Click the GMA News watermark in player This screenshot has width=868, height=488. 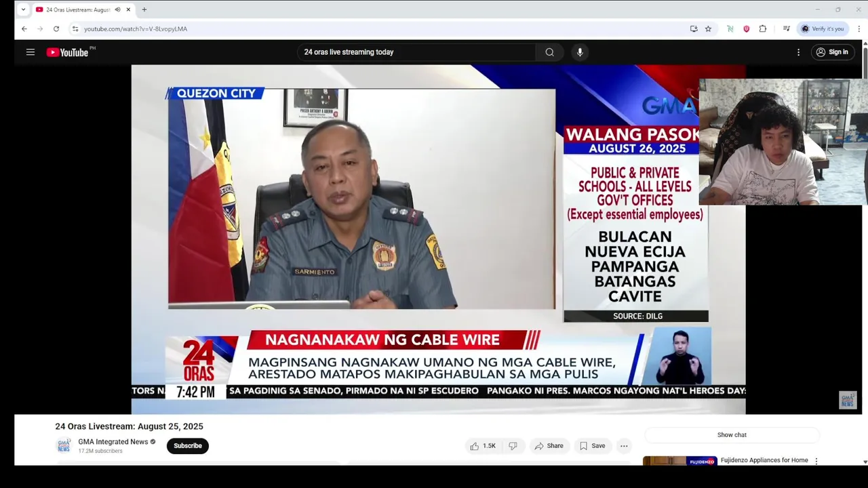coord(847,400)
